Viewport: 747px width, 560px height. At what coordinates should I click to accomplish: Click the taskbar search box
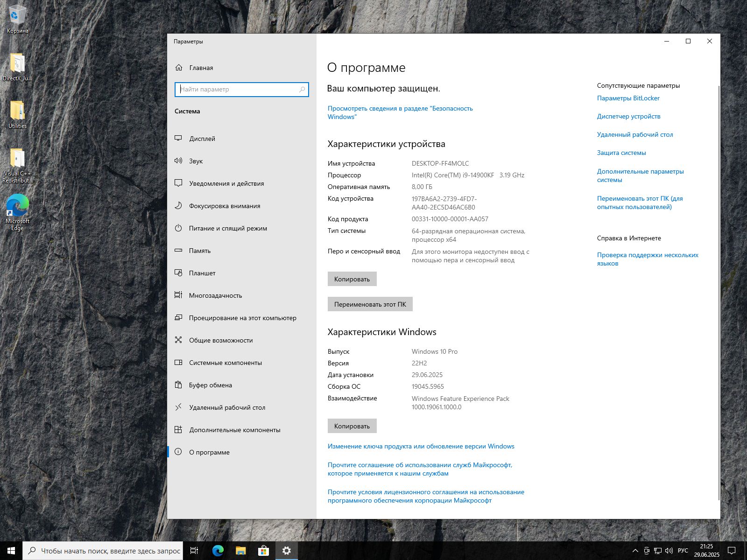click(102, 551)
